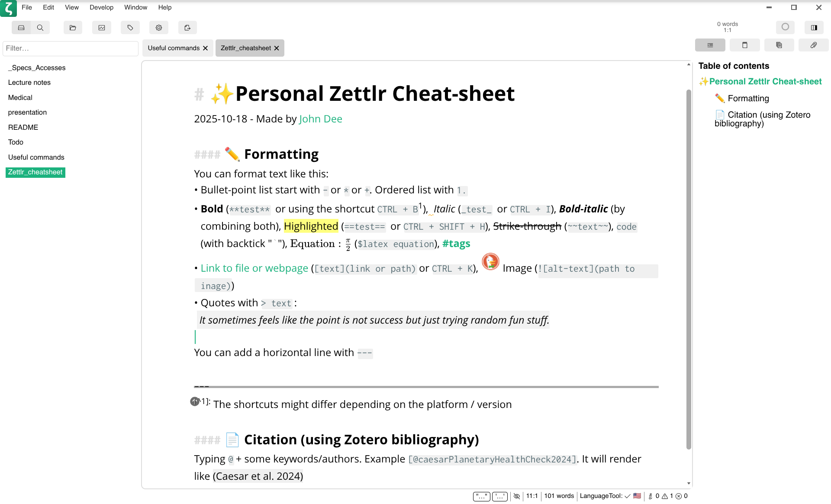Follow the John Dee link
The width and height of the screenshot is (831, 504).
(320, 119)
